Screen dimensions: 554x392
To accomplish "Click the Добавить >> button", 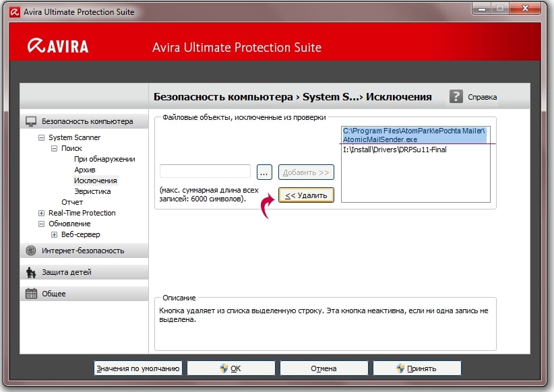I will [306, 172].
